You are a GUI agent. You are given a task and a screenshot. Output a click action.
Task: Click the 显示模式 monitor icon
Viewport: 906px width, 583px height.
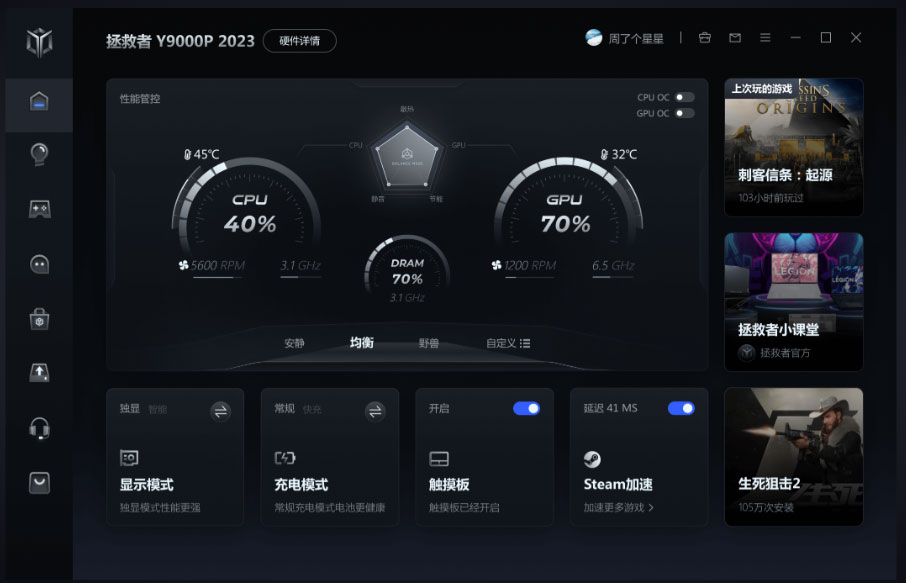(x=129, y=458)
